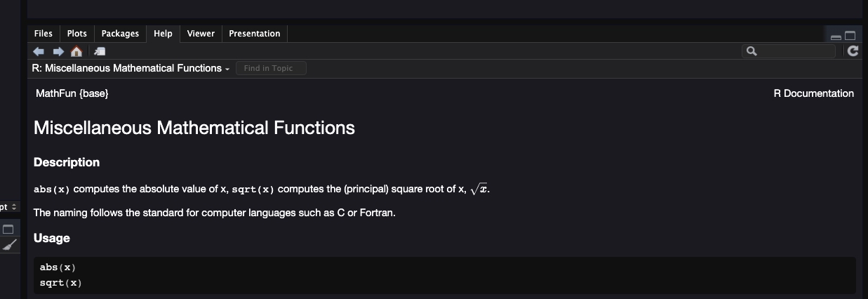868x299 pixels.
Task: Switch to the Files tab
Action: coord(44,34)
